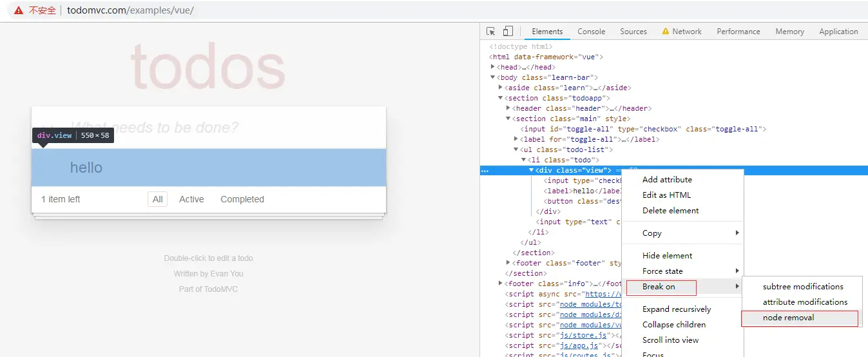Screen dimensions: 868x357
Task: Expand the footer class footer node
Action: (x=508, y=263)
